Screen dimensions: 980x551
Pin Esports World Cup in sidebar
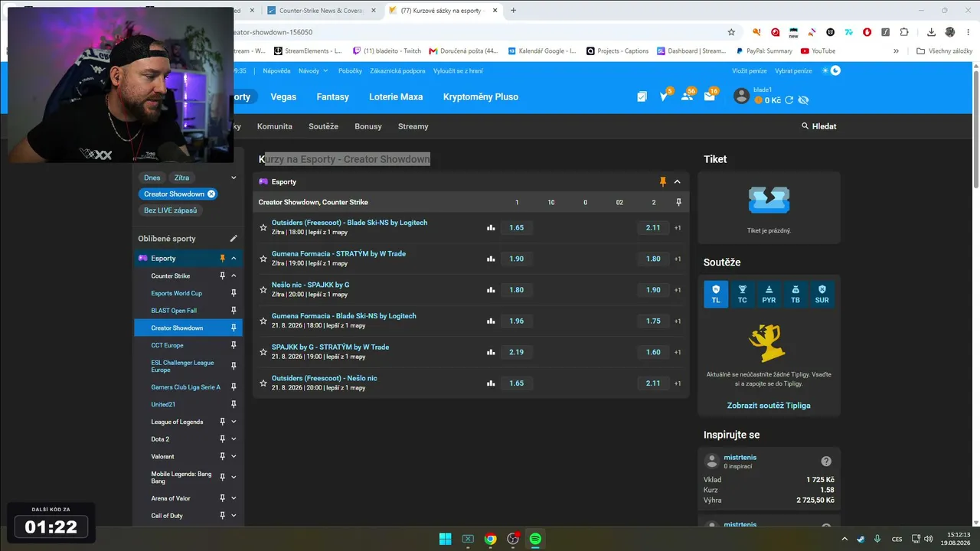pyautogui.click(x=234, y=293)
